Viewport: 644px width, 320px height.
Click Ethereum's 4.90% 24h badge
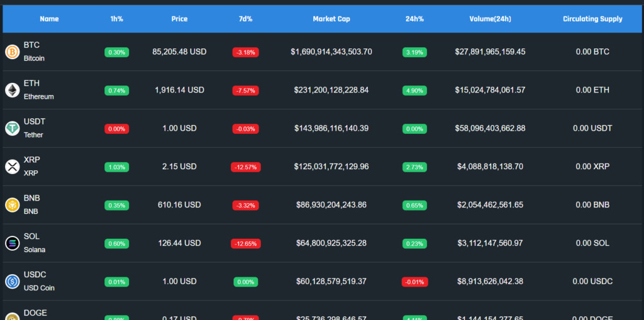click(x=414, y=91)
